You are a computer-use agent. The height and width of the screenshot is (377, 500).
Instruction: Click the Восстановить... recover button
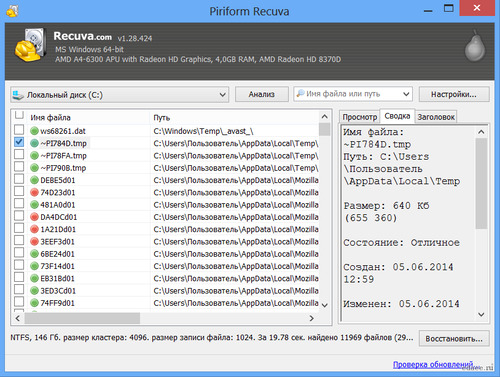(x=454, y=339)
